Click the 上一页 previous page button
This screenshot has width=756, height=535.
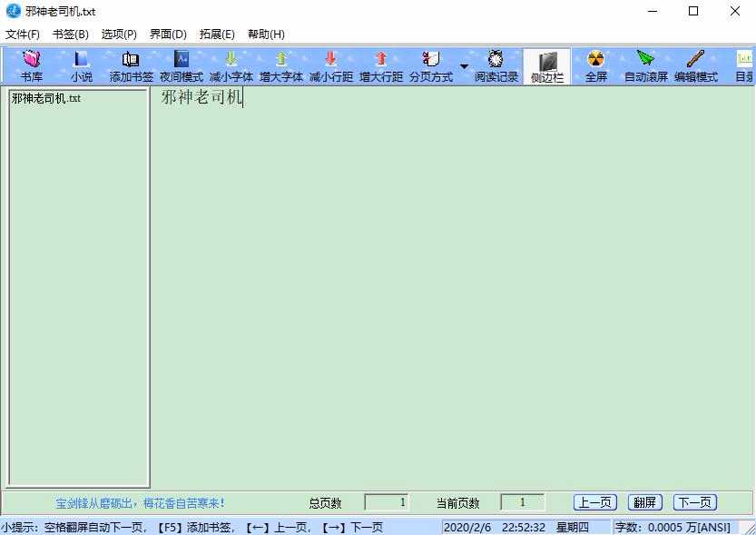pyautogui.click(x=595, y=502)
